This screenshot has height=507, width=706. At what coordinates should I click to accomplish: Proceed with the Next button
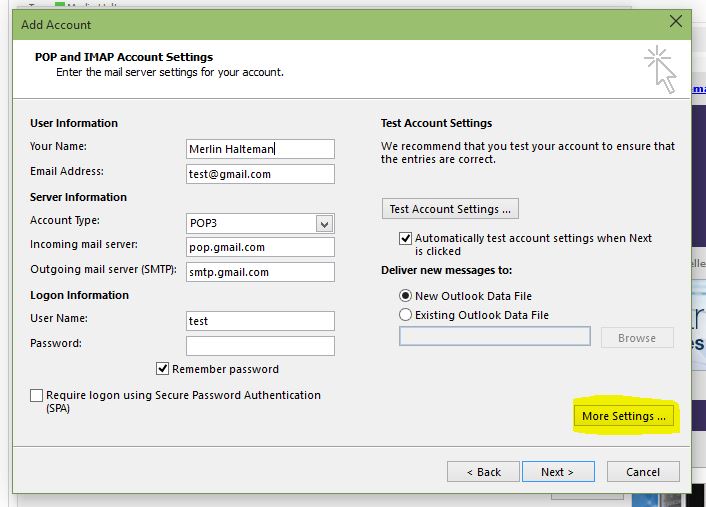point(558,472)
